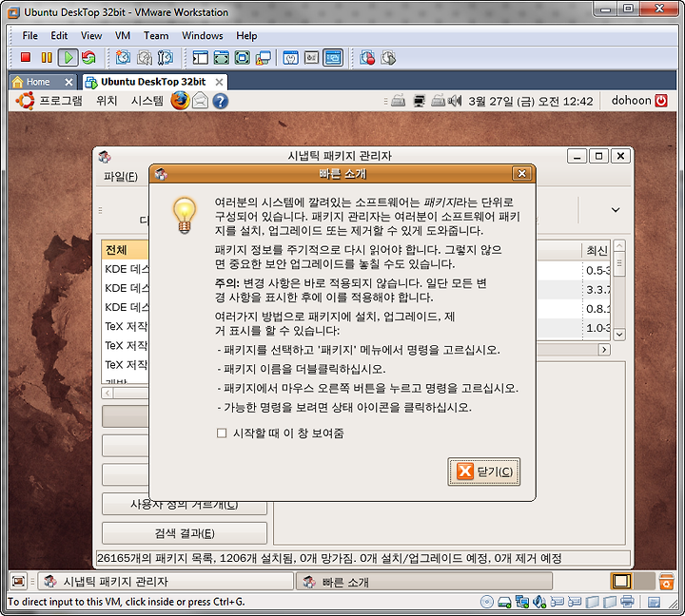
Task: Suspend the VM using the pause icon
Action: [47, 57]
